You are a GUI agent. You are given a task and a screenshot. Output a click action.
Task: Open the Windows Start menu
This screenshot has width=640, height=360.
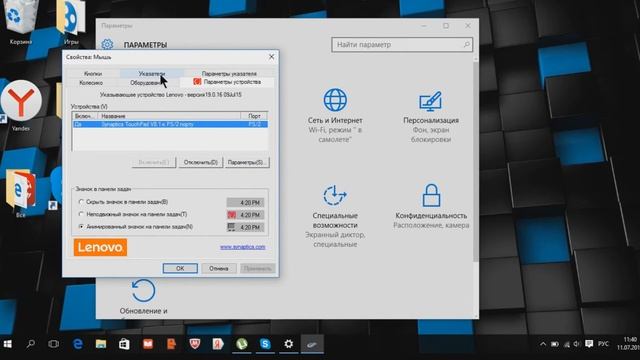pos(8,344)
